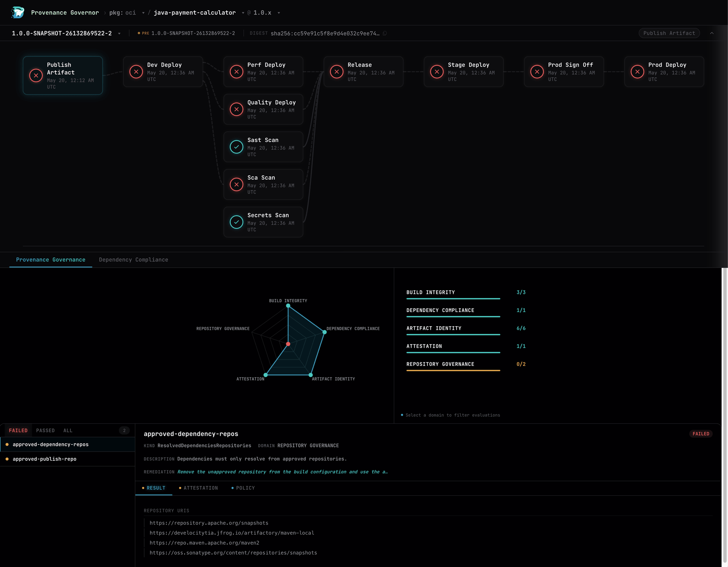Click the Secrets Scan passed check icon

tap(237, 222)
